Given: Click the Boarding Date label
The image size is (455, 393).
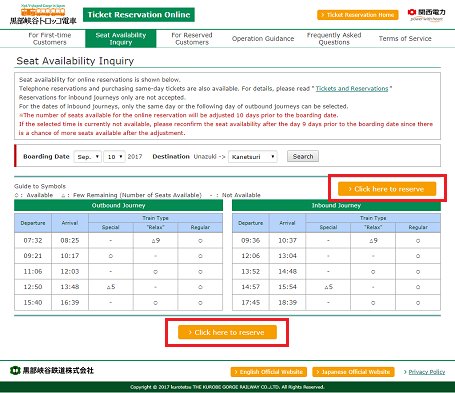Looking at the screenshot, I should tap(46, 157).
